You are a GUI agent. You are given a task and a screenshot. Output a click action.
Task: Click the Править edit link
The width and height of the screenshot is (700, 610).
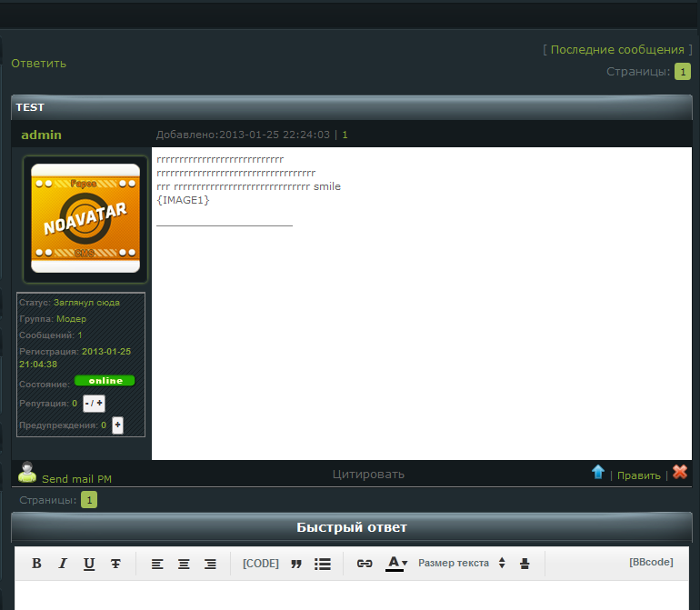pos(639,475)
